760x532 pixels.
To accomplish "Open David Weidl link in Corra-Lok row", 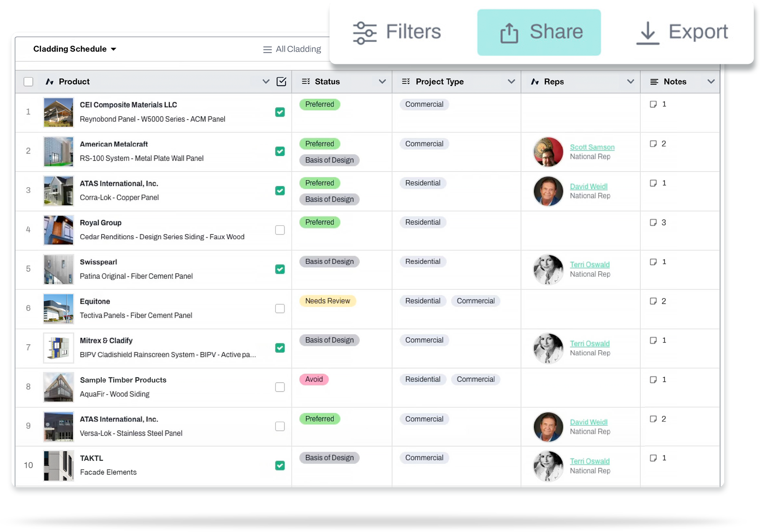I will pyautogui.click(x=588, y=186).
